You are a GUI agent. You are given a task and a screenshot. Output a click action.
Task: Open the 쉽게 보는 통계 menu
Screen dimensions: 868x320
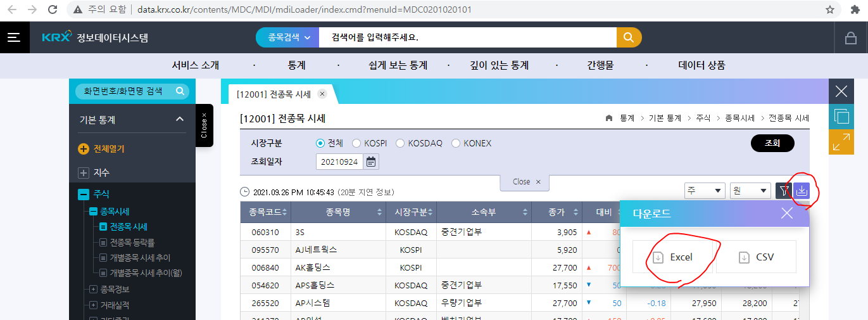398,65
